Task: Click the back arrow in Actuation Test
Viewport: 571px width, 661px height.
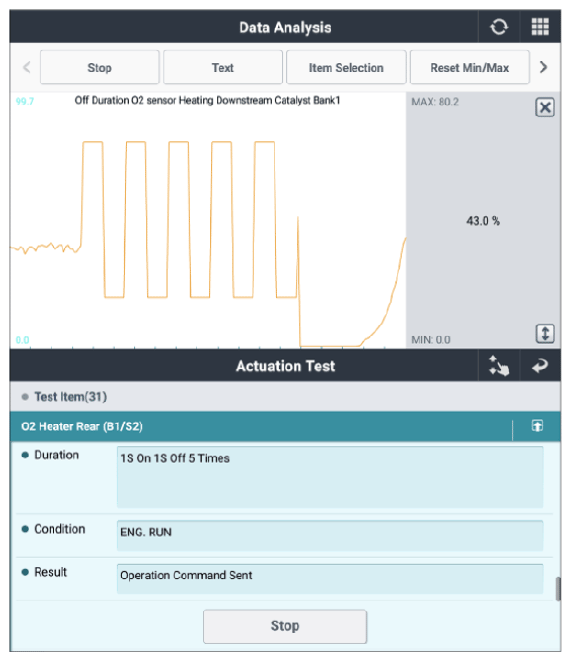Action: 540,365
